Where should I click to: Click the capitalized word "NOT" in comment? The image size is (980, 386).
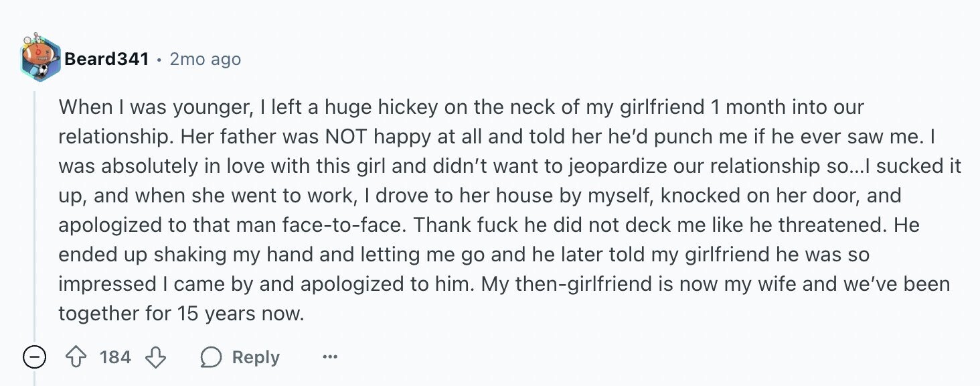click(347, 137)
